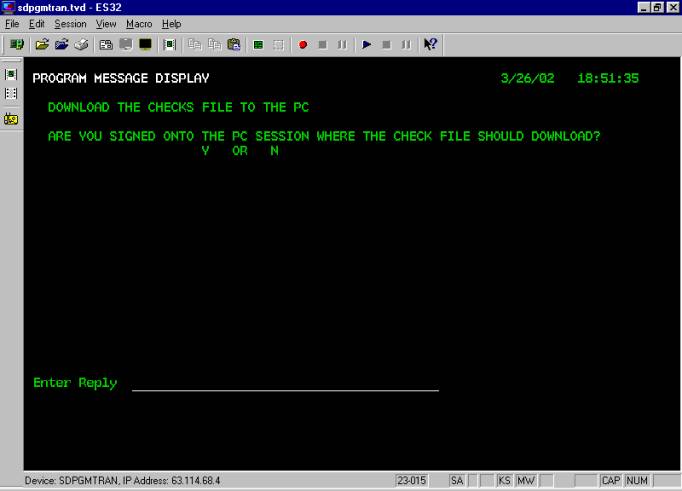Click the context help arrow icon

tap(431, 44)
